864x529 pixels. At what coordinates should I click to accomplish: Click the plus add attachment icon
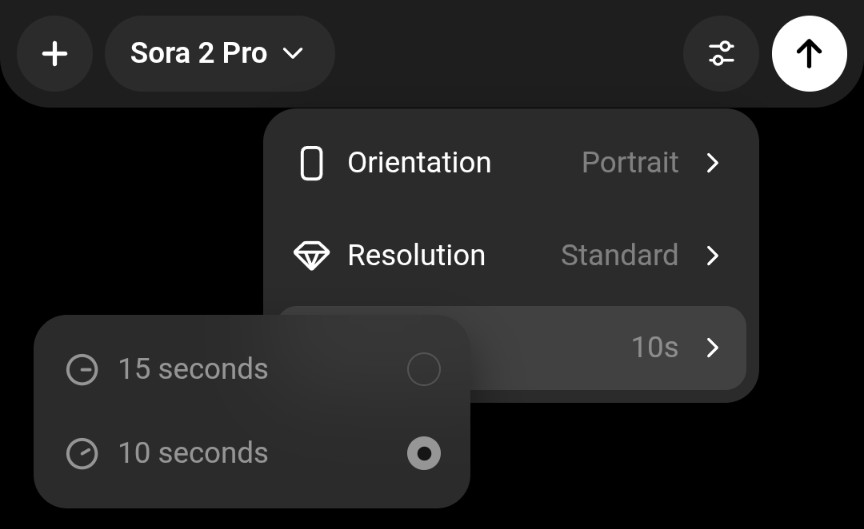54,54
